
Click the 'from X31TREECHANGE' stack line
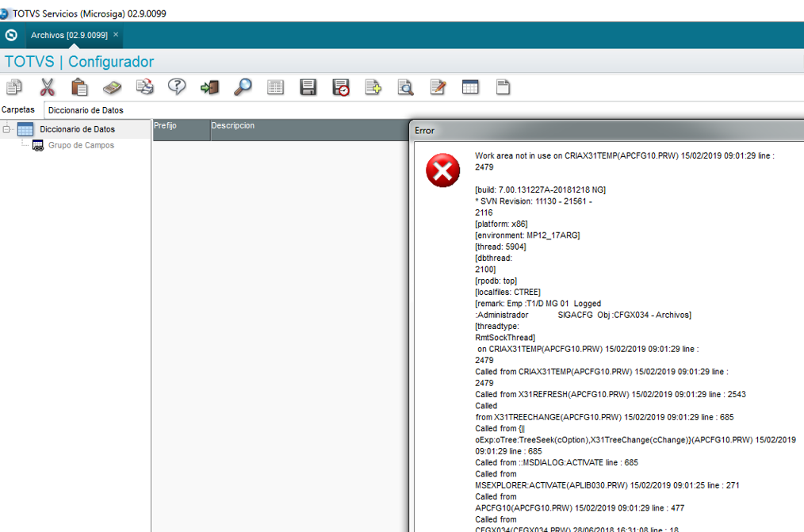coord(604,417)
